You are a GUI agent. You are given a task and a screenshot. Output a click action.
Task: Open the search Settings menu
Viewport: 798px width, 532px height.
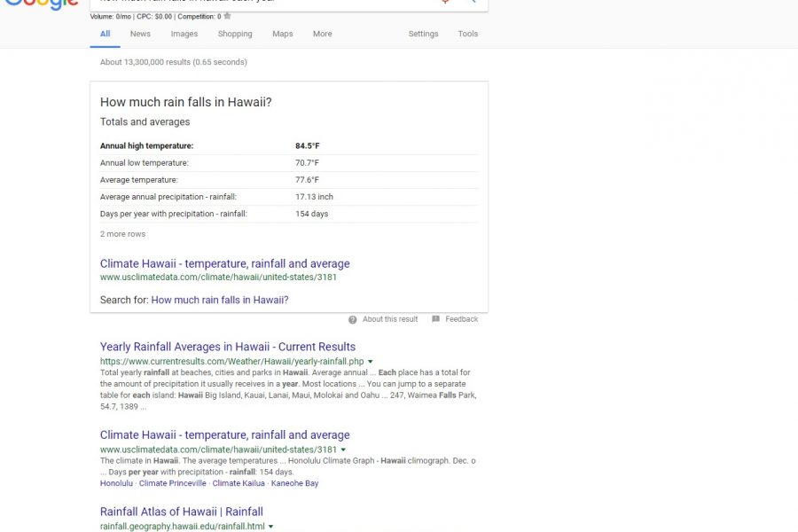[x=423, y=34]
